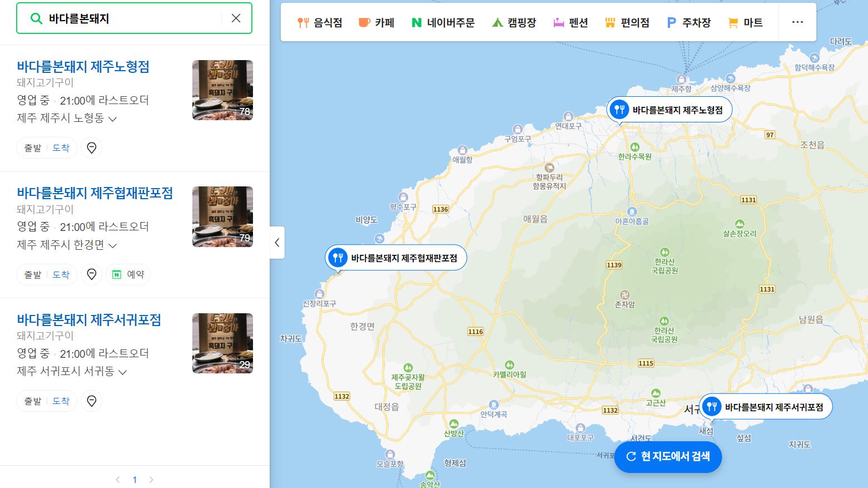Click map marker 바다를본돼지 제주노형점
Image resolution: width=868 pixels, height=488 pixels.
tap(669, 110)
